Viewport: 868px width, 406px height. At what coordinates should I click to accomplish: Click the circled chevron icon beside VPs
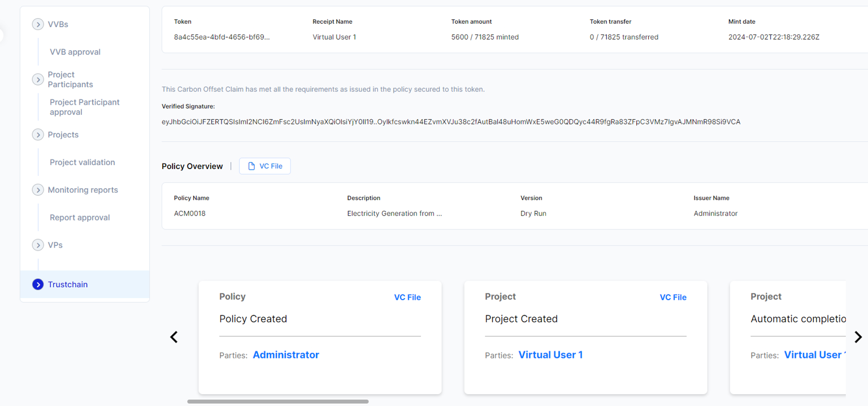38,245
